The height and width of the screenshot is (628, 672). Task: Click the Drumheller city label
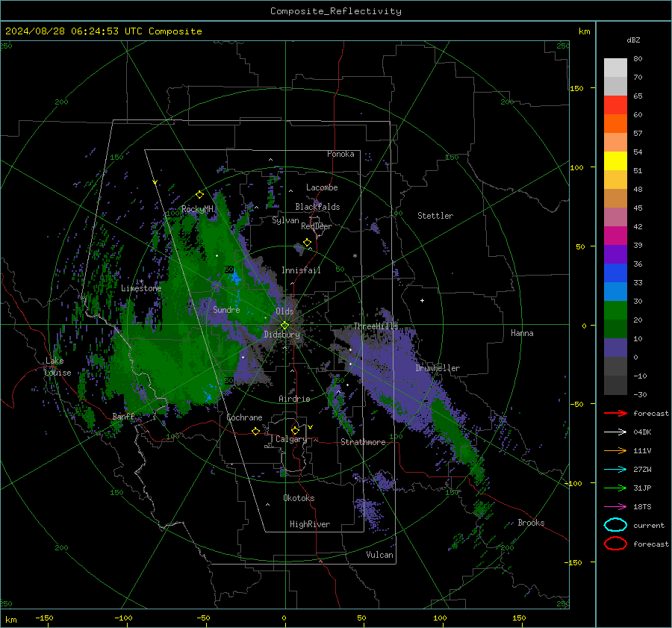coord(438,368)
